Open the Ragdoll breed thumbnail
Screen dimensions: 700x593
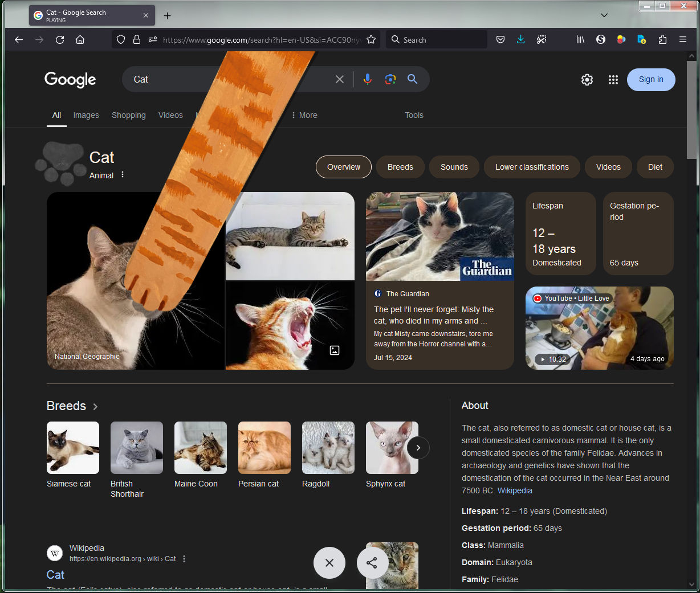coord(328,448)
